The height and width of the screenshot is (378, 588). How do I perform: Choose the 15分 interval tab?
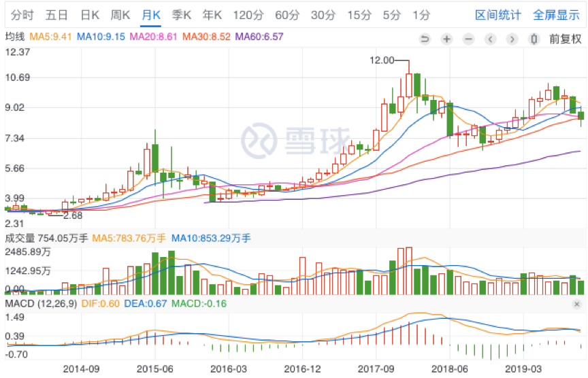359,16
